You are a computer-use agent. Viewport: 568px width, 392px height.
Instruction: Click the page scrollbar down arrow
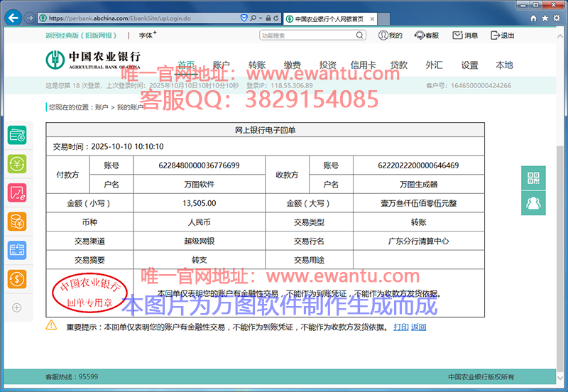point(561,377)
